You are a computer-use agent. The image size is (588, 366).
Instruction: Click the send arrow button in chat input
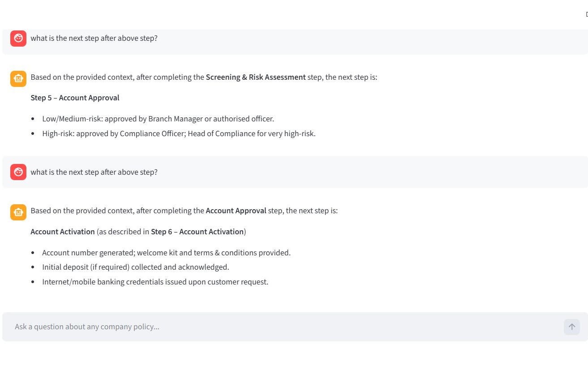tap(571, 327)
